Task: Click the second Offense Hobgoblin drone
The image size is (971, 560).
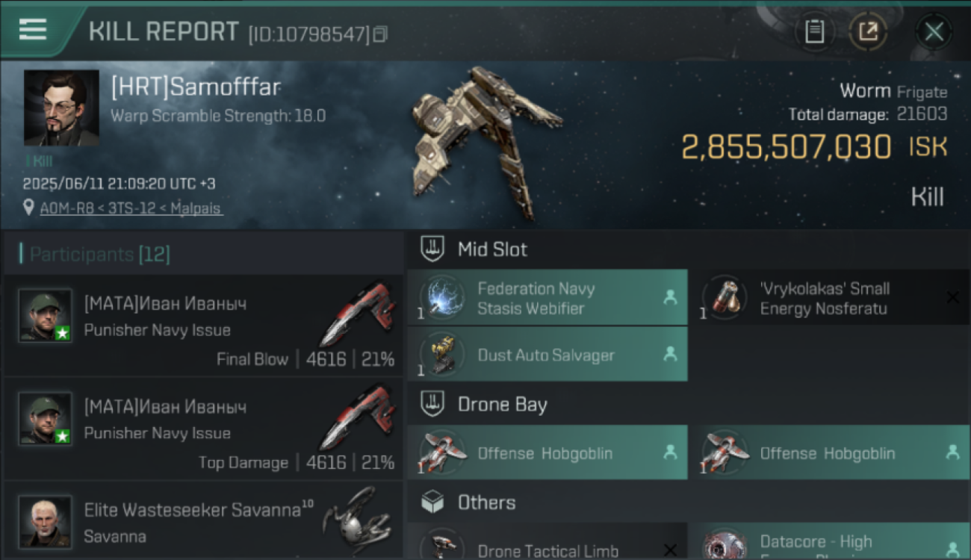Action: pos(830,452)
